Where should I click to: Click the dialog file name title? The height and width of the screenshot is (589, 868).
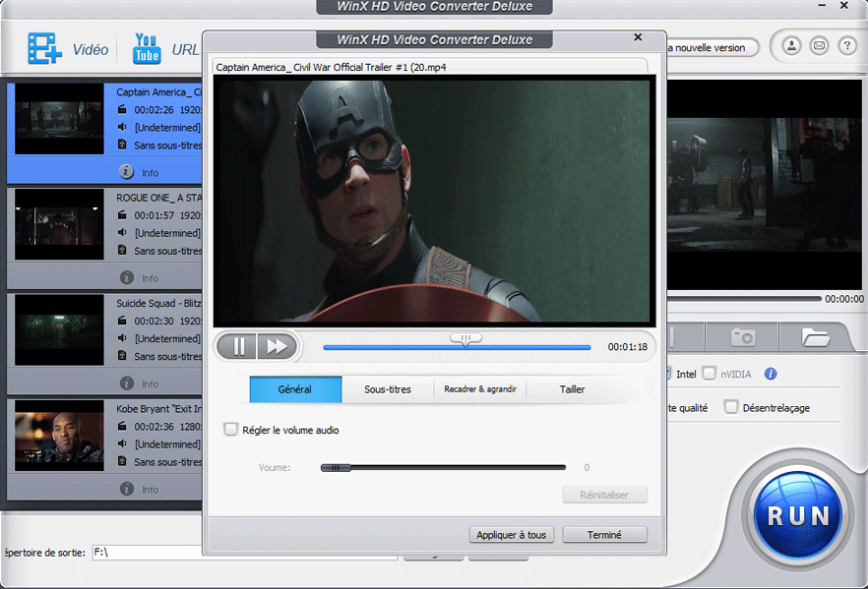(331, 67)
